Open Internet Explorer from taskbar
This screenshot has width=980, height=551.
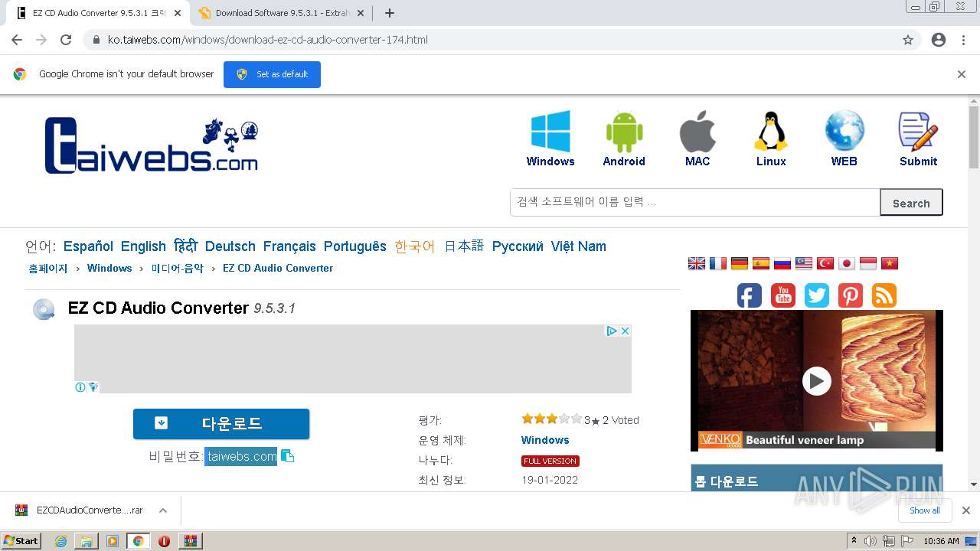pyautogui.click(x=61, y=540)
